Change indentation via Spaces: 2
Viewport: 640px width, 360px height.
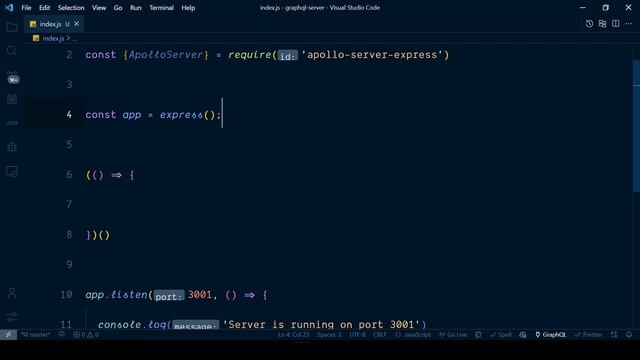[329, 335]
